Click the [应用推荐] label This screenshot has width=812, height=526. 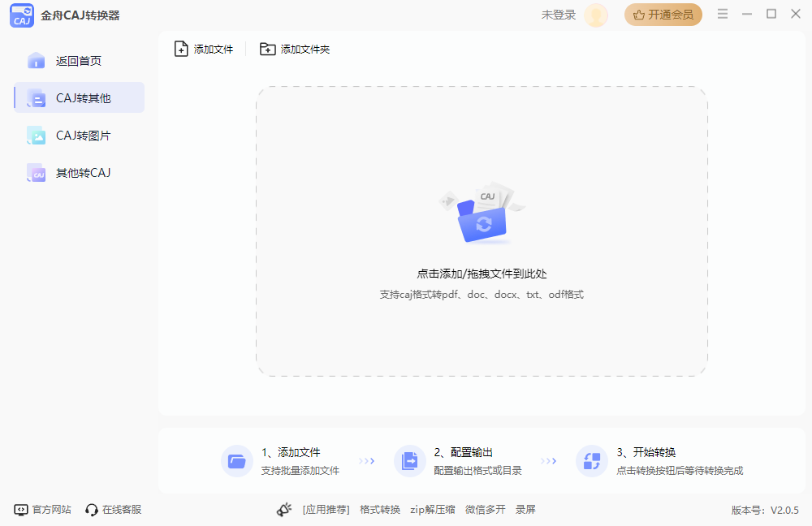click(326, 510)
